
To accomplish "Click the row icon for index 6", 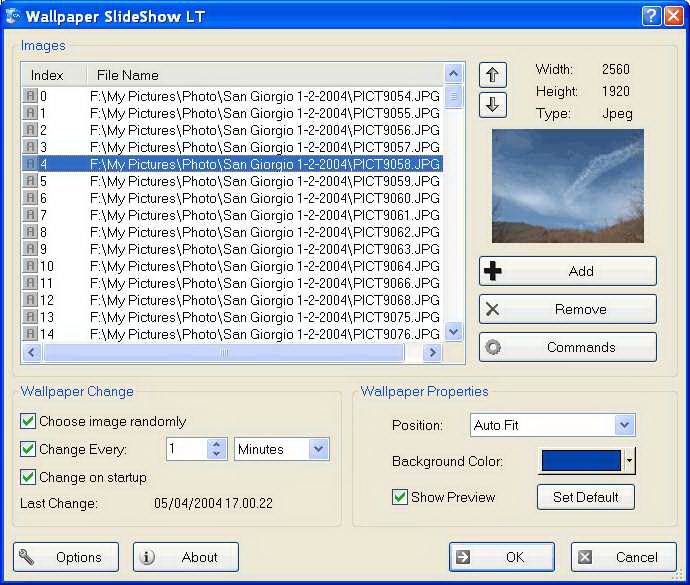I will 30,198.
